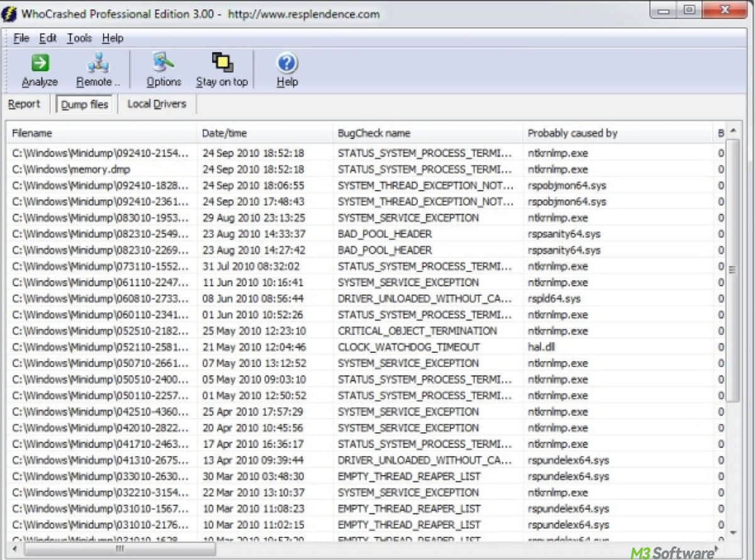755x560 pixels.
Task: Select the Minidump\041310-2675 filename
Action: coord(100,460)
